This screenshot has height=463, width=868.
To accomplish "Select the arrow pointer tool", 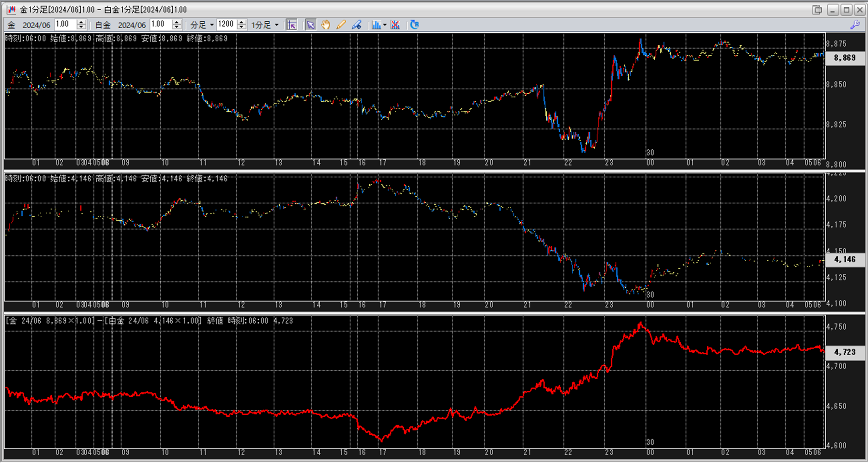I will [x=310, y=25].
